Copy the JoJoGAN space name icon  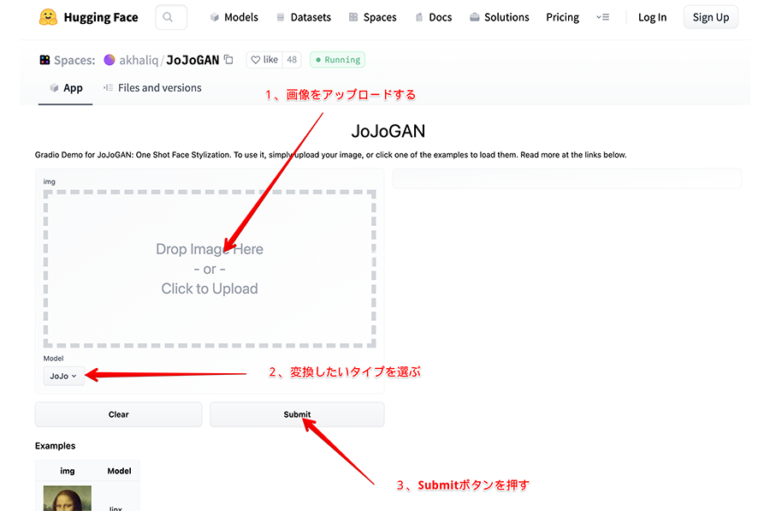pos(229,60)
